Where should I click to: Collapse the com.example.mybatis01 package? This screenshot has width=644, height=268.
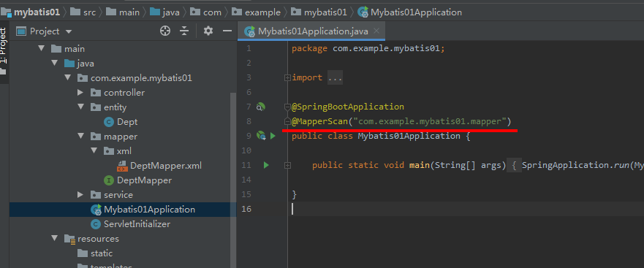click(x=67, y=77)
